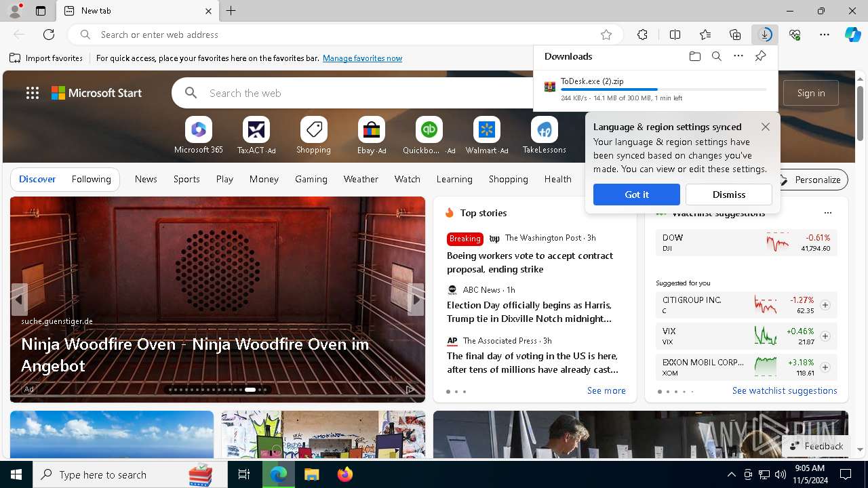
Task: Click See more under Top stories
Action: pos(606,390)
